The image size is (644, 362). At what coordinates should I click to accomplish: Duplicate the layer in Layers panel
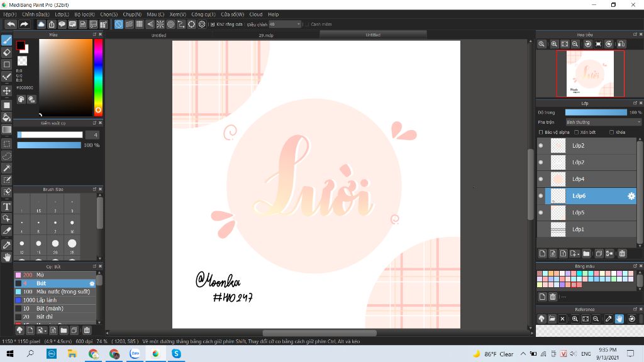tap(599, 254)
